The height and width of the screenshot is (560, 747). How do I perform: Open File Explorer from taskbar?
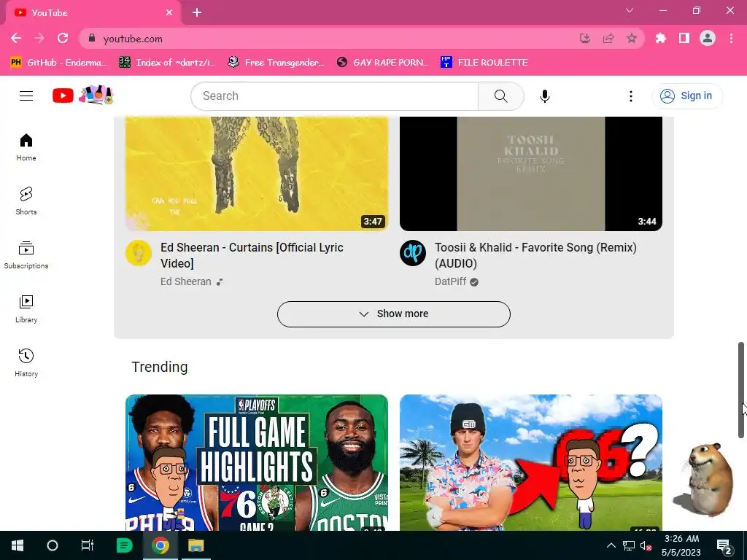coord(196,545)
